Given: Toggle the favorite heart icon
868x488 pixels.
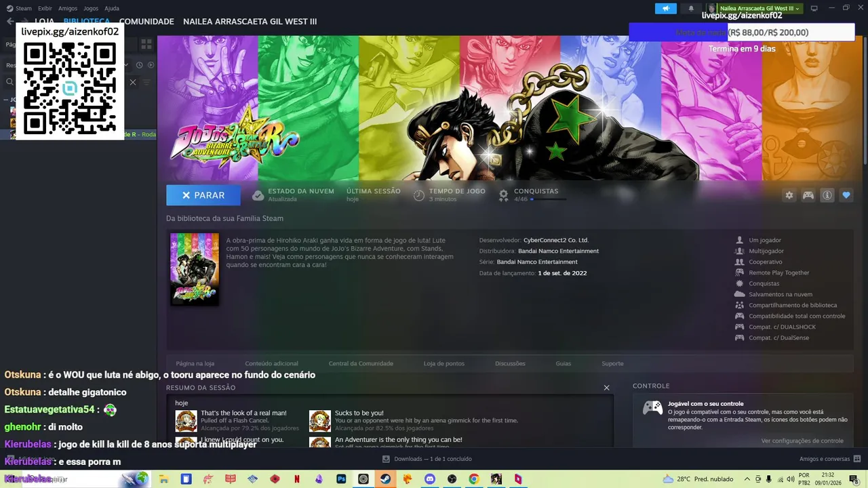Looking at the screenshot, I should click(x=846, y=195).
